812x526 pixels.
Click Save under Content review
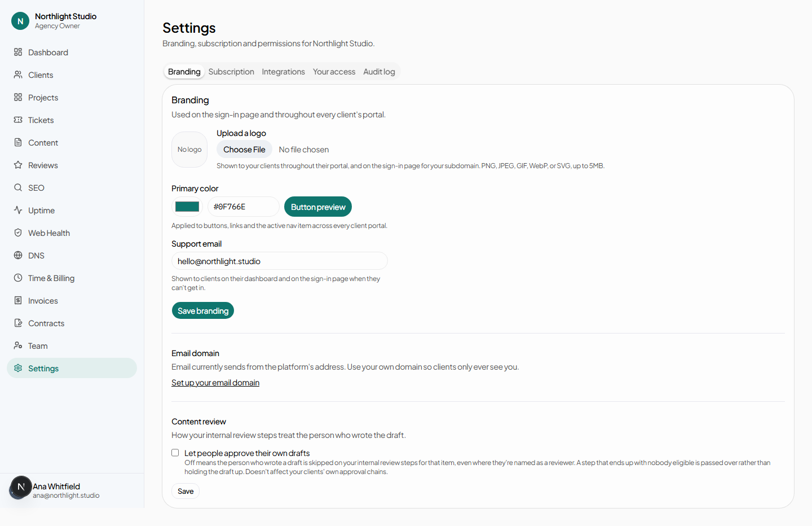(186, 491)
